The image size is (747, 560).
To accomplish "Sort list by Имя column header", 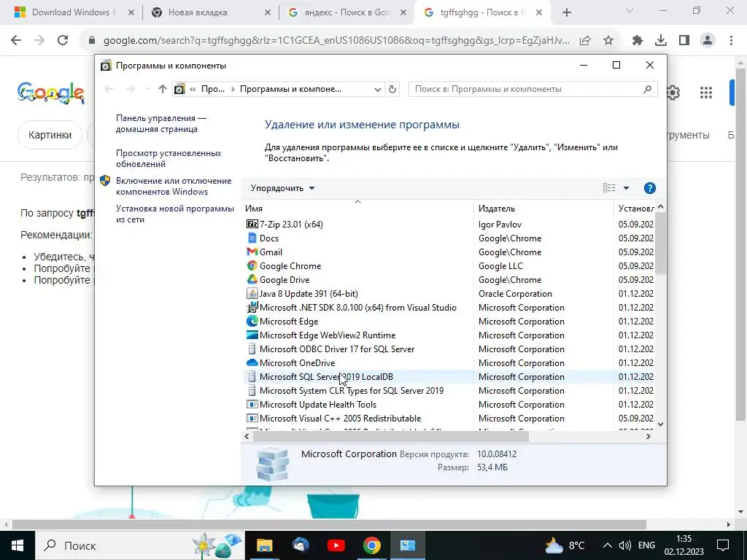I will coord(357,208).
